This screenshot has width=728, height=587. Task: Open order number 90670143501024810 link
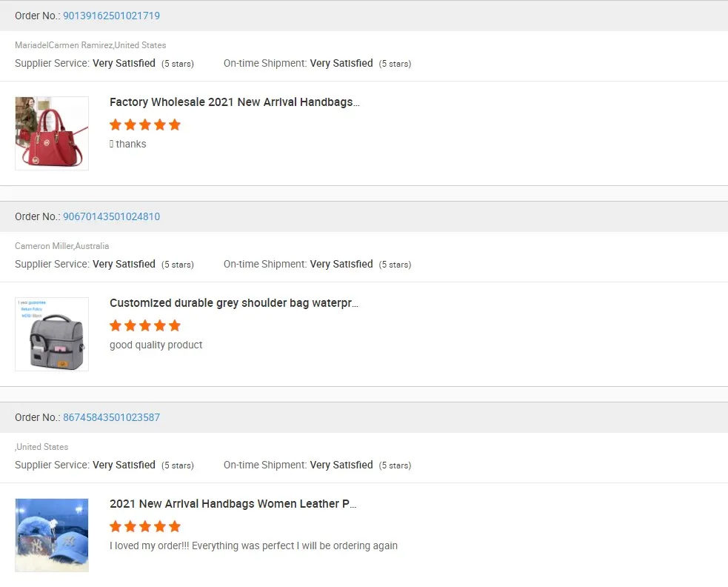[x=111, y=216]
